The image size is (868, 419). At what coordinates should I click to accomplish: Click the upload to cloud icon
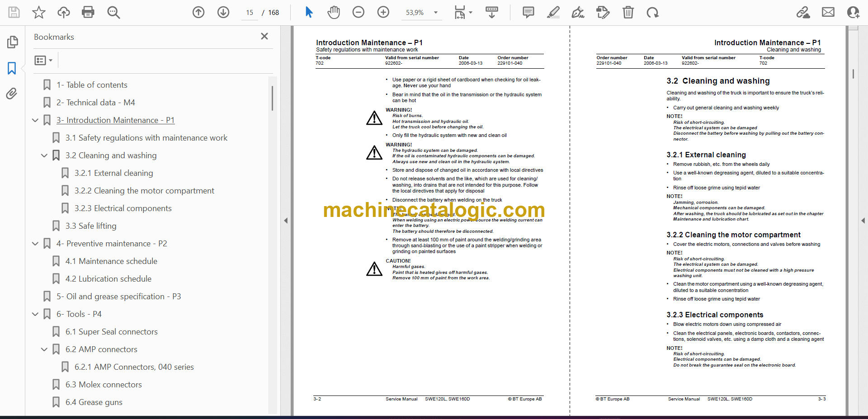click(x=64, y=12)
